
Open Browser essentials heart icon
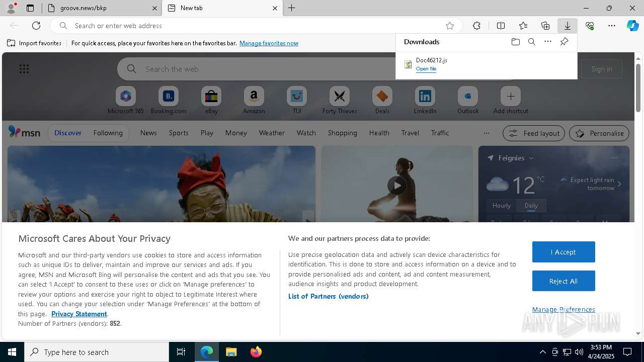(x=590, y=26)
